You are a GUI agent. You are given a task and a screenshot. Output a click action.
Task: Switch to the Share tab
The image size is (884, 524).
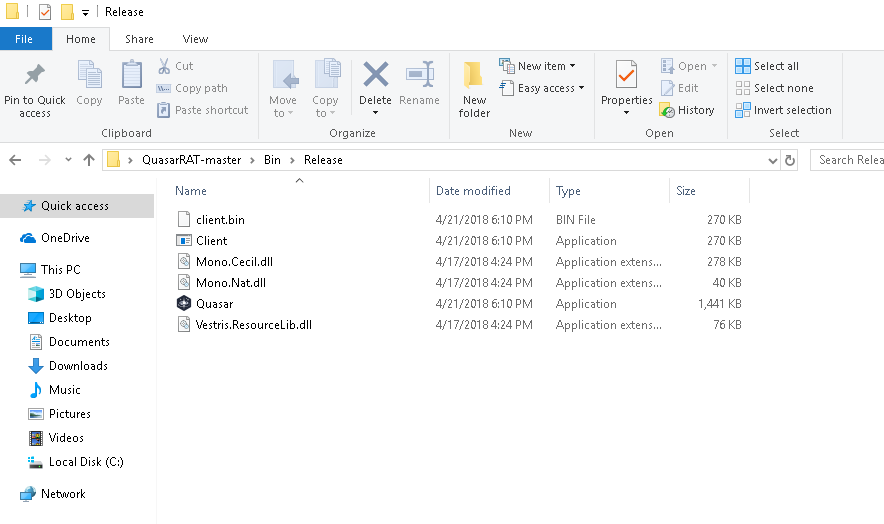(139, 39)
